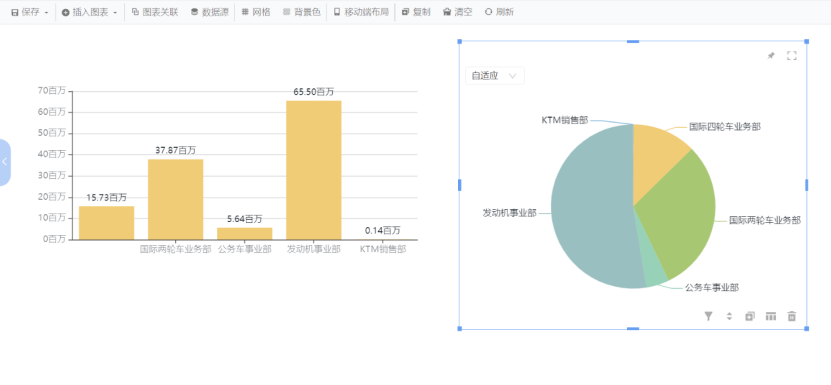Click the KTM销售部 pie label
Screen dimensions: 831x385
click(564, 120)
